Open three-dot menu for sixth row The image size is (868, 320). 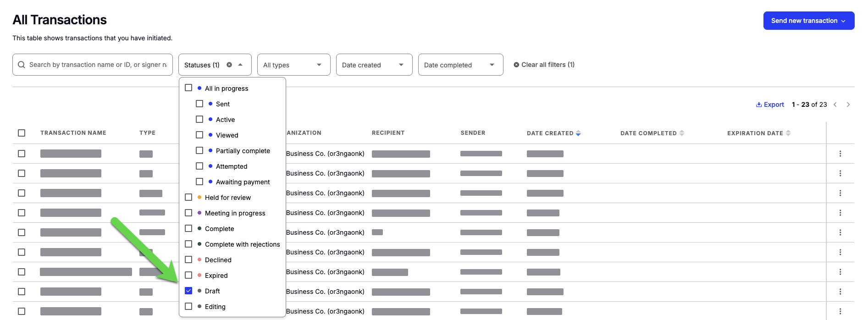click(x=840, y=252)
